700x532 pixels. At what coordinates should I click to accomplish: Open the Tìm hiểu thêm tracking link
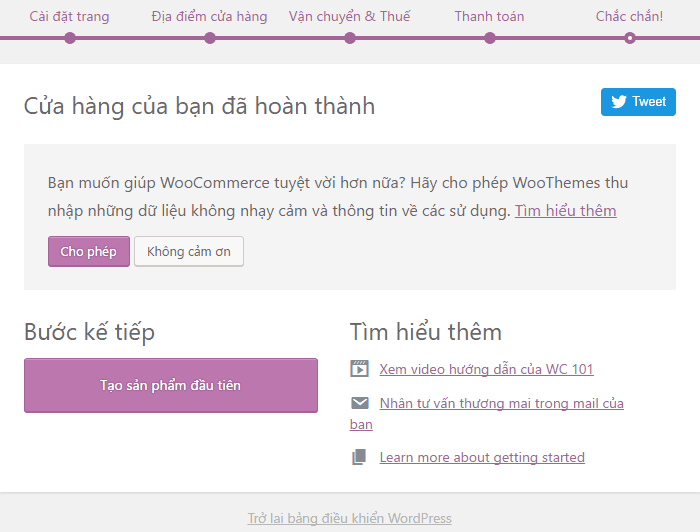tap(566, 211)
